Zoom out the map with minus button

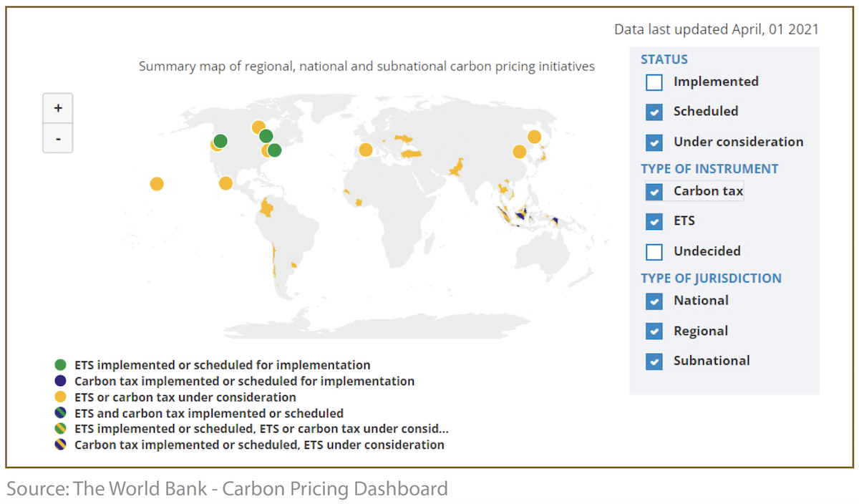(58, 138)
